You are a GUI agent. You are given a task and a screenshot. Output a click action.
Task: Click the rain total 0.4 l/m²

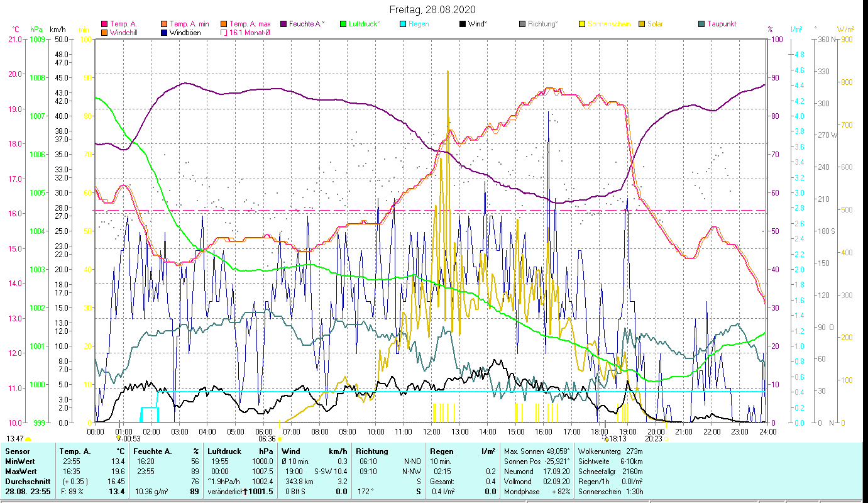443,492
